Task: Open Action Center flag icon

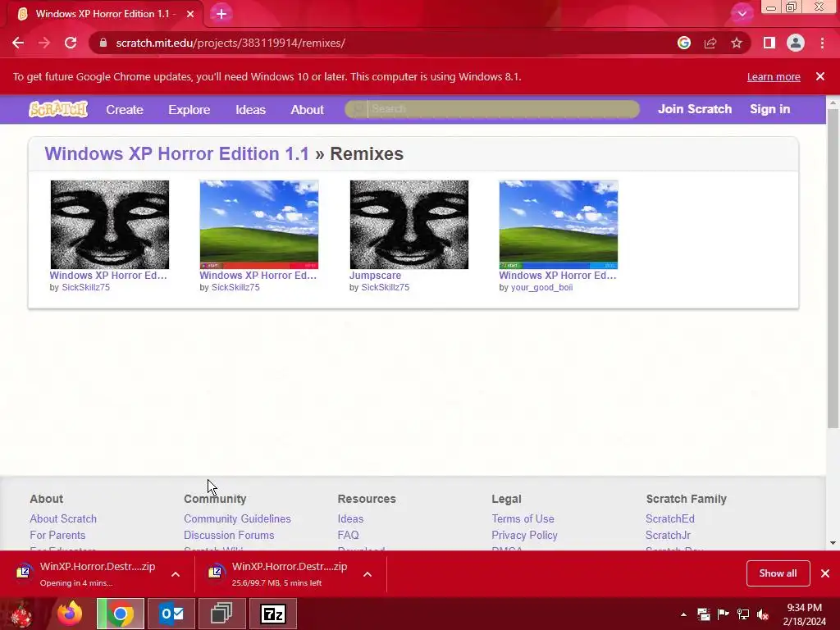Action: (x=724, y=614)
